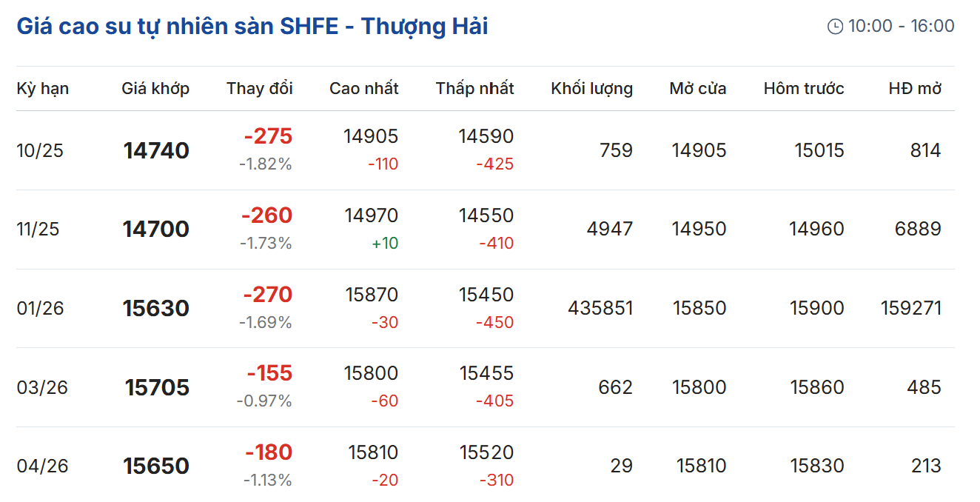Select the HĐ mở column header
Viewport: 980px width, 502px height.
[x=915, y=89]
